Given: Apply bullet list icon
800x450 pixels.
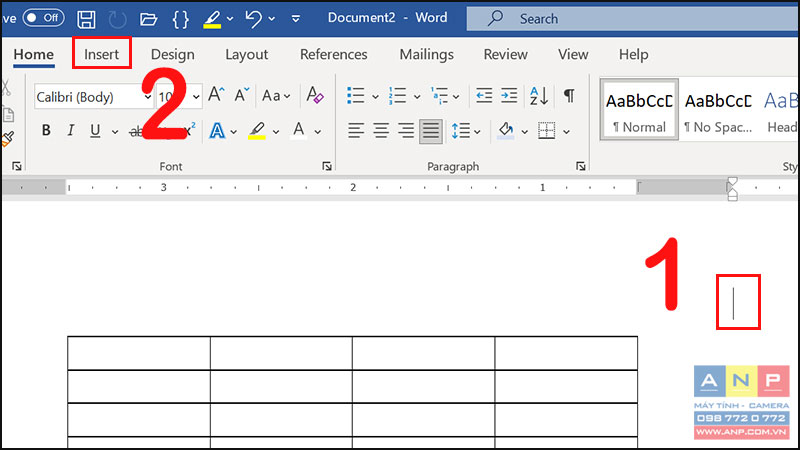Looking at the screenshot, I should [x=355, y=95].
